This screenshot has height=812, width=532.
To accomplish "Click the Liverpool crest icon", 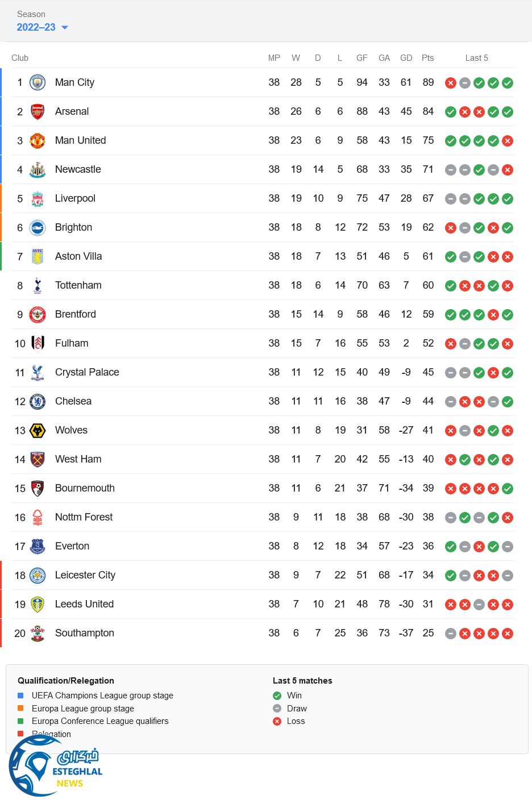I will (x=38, y=199).
